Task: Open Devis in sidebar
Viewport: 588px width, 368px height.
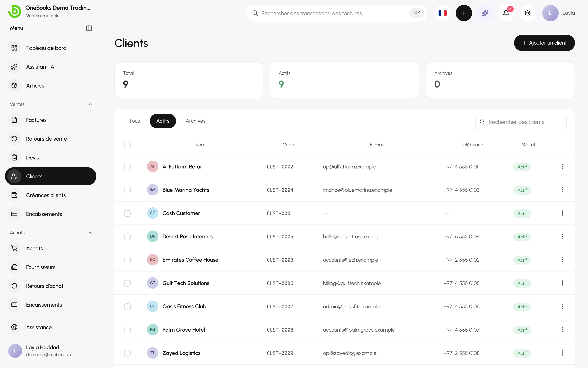Action: (51, 157)
